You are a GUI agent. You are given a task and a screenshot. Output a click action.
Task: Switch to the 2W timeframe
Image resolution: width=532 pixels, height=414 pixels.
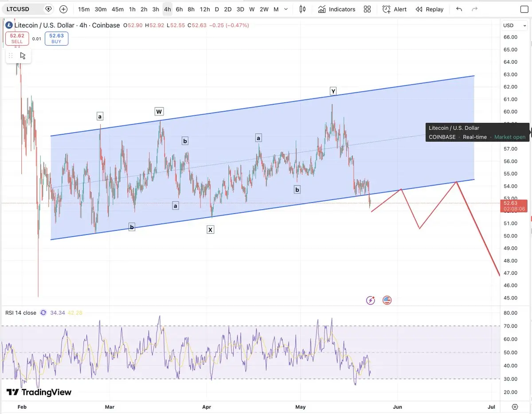click(264, 9)
